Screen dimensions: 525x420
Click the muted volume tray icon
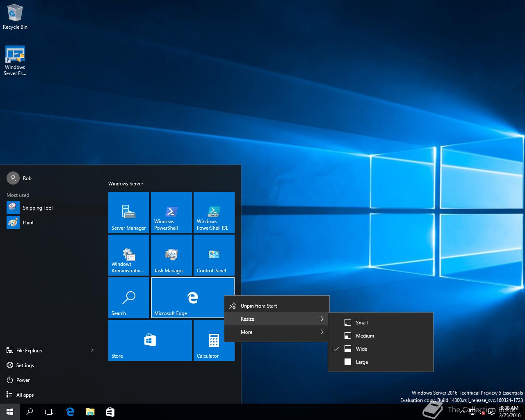click(482, 412)
